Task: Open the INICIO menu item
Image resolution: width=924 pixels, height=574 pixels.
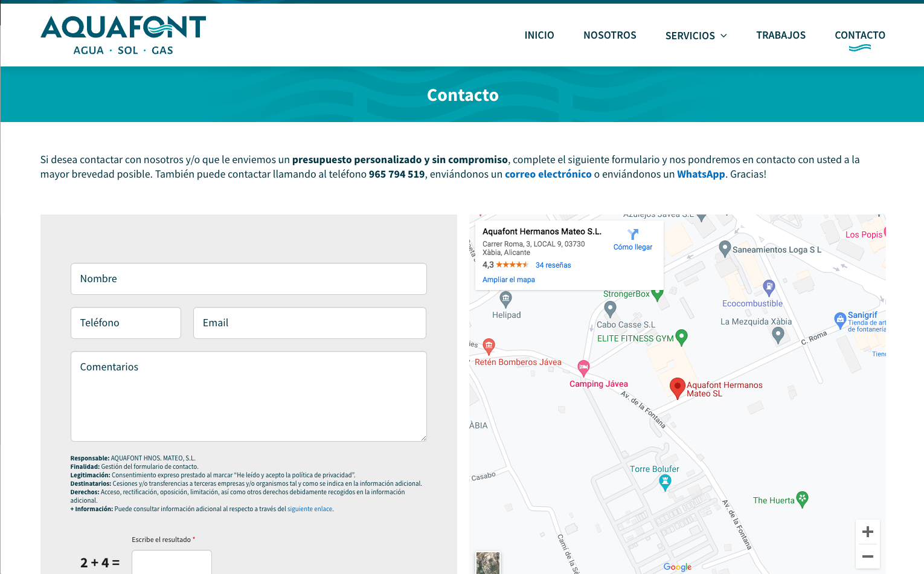Action: point(539,36)
